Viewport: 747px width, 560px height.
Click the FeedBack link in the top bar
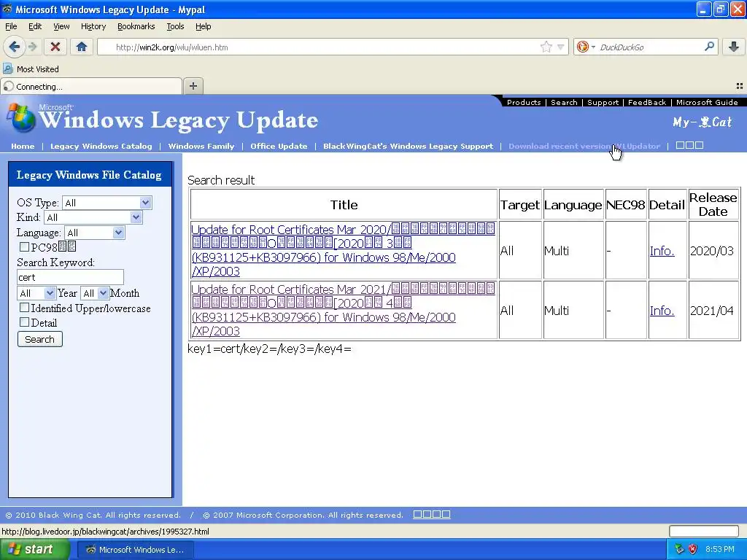(x=647, y=102)
